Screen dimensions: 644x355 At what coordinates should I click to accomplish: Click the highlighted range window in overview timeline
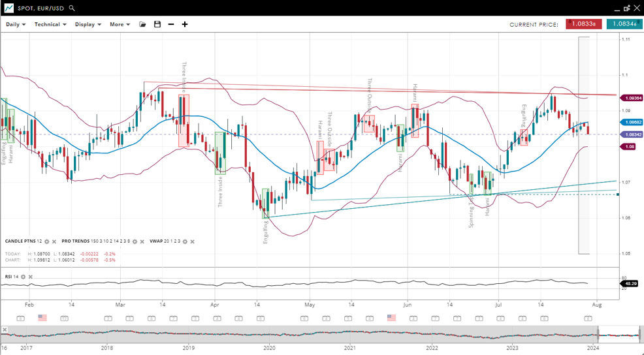(619, 335)
